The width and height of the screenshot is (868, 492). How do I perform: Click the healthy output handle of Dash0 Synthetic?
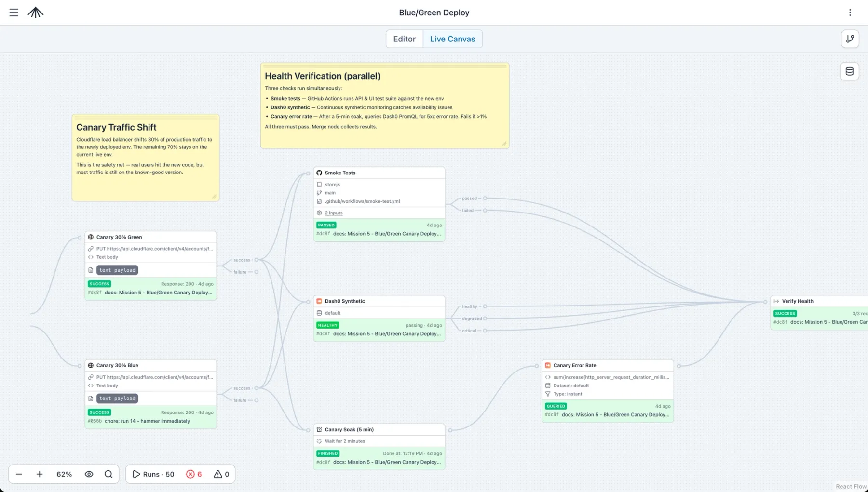[485, 306]
